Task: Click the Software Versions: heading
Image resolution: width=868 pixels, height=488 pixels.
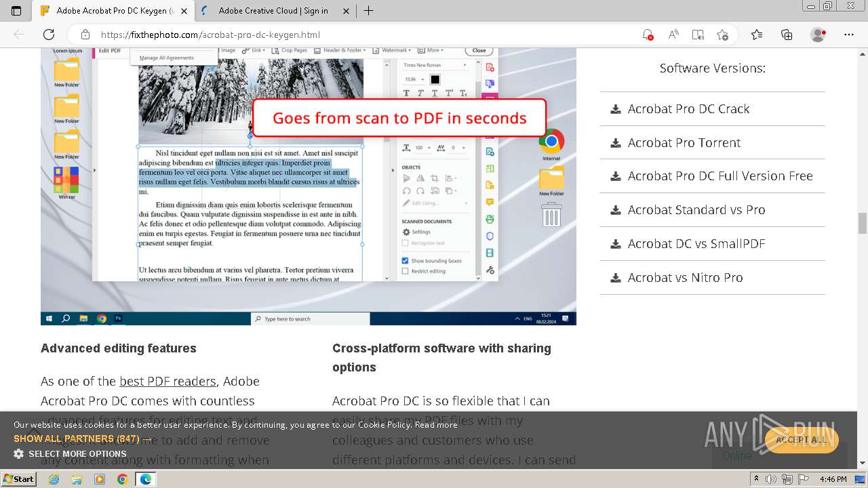Action: [713, 68]
